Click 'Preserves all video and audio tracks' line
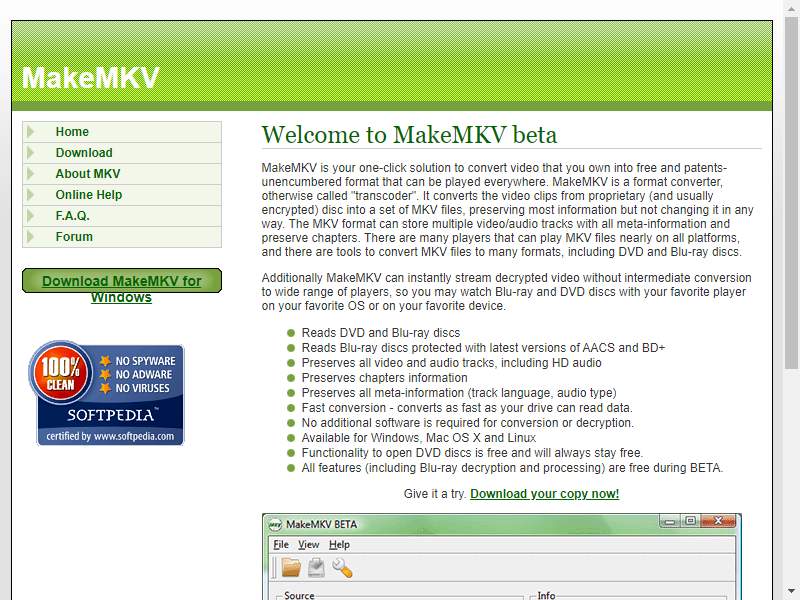The width and height of the screenshot is (800, 600). point(452,363)
